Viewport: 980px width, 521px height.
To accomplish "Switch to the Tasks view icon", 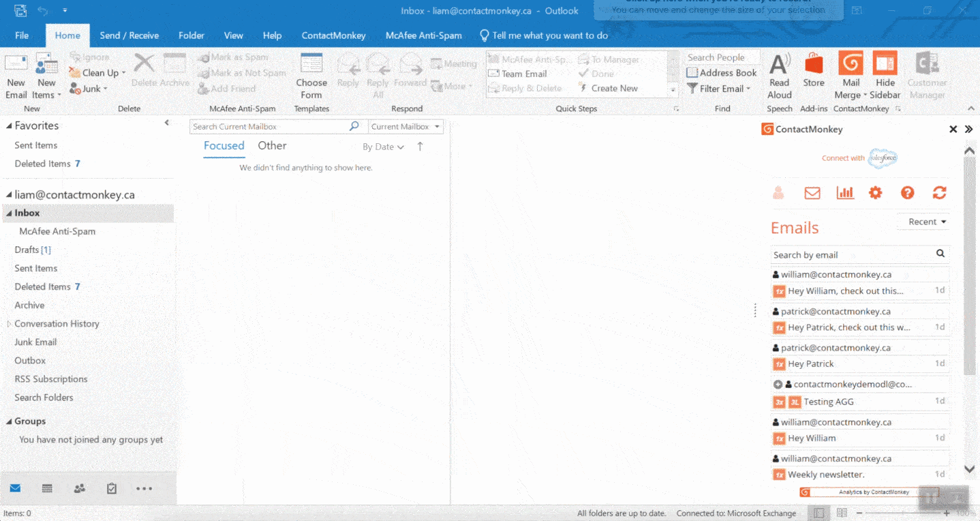I will click(112, 488).
